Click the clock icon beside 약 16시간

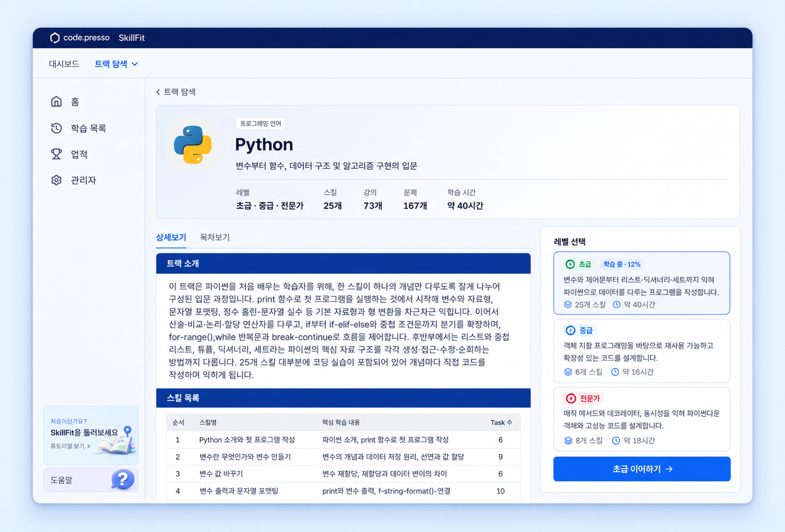pyautogui.click(x=615, y=372)
